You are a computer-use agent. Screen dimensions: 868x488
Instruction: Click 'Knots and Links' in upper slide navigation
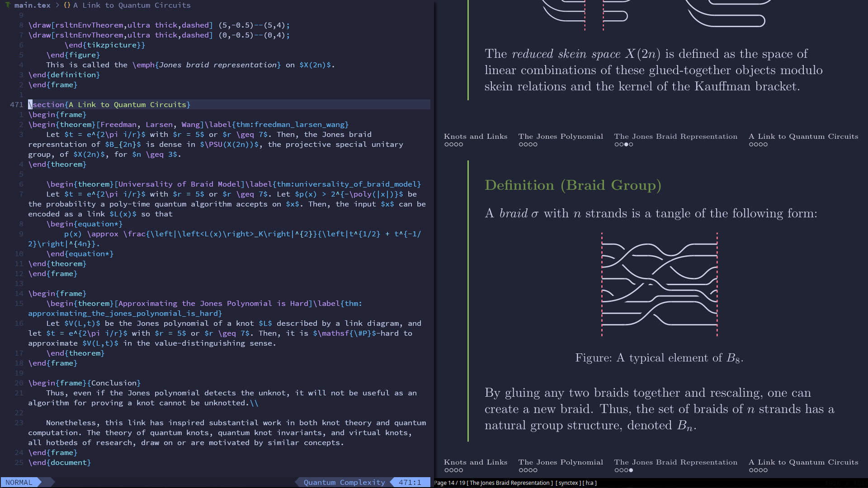click(x=475, y=136)
